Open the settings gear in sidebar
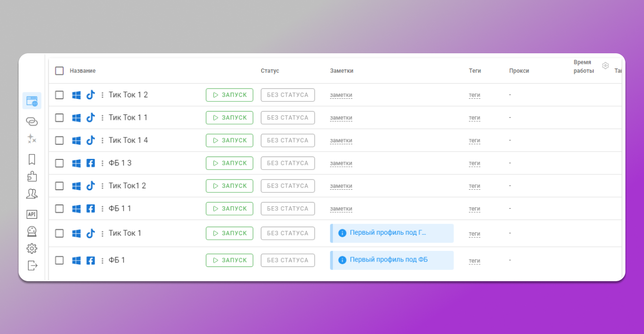 (32, 248)
